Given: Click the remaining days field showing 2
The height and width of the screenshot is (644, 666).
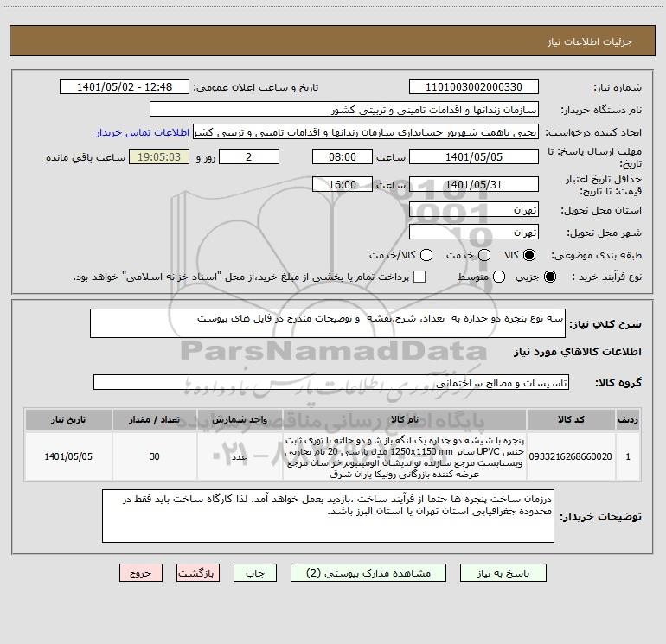Looking at the screenshot, I should [x=249, y=156].
